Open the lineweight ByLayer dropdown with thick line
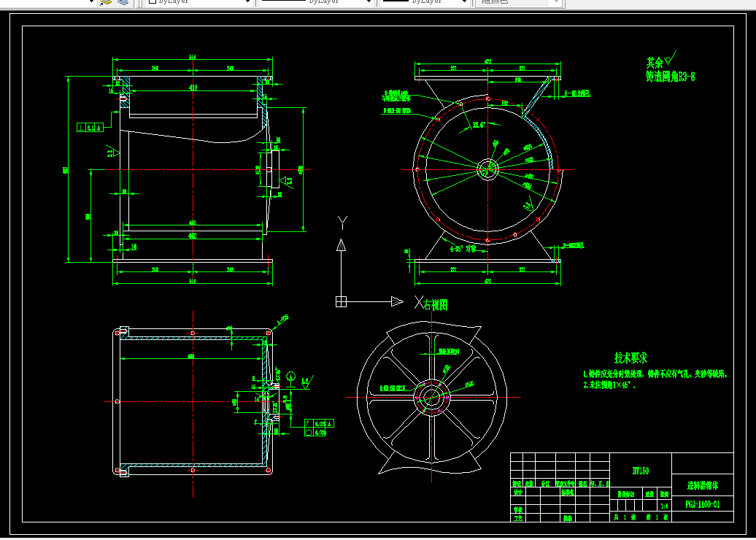The image size is (756, 540). click(x=424, y=2)
